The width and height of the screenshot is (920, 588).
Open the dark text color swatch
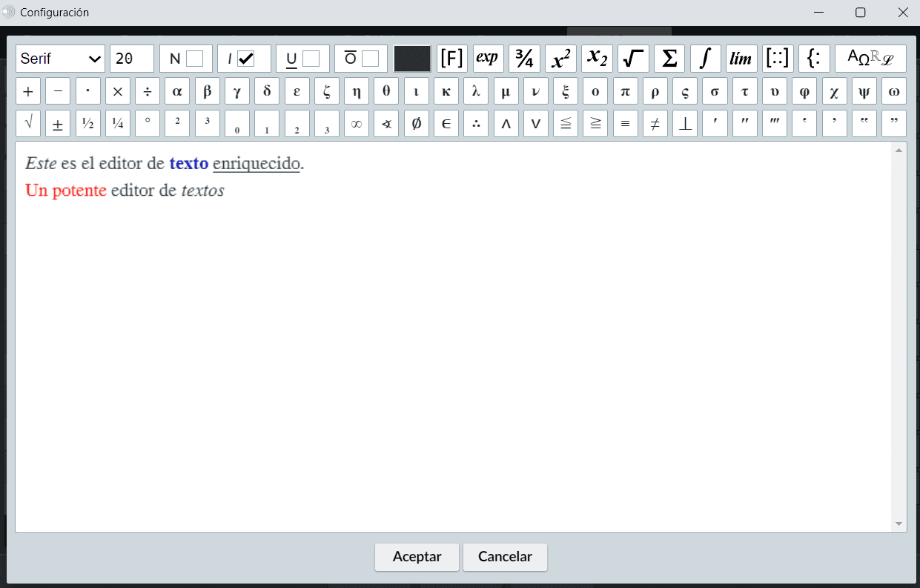pyautogui.click(x=411, y=59)
